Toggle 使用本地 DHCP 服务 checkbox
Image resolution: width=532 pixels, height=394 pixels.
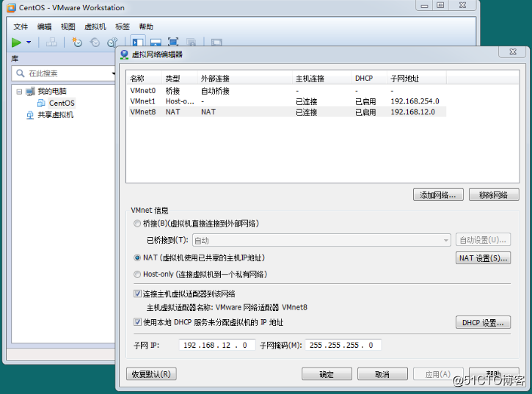point(137,321)
